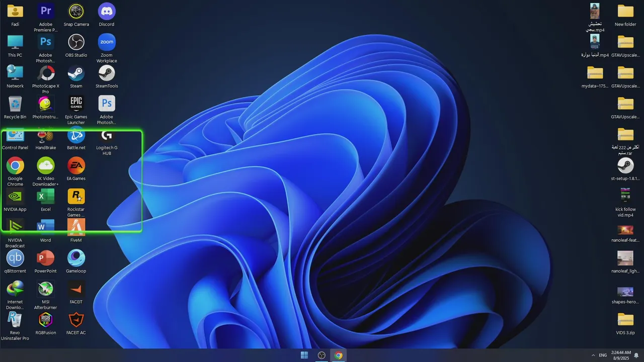Expand the hidden system tray icons chevron
This screenshot has height=362, width=644.
pos(593,355)
